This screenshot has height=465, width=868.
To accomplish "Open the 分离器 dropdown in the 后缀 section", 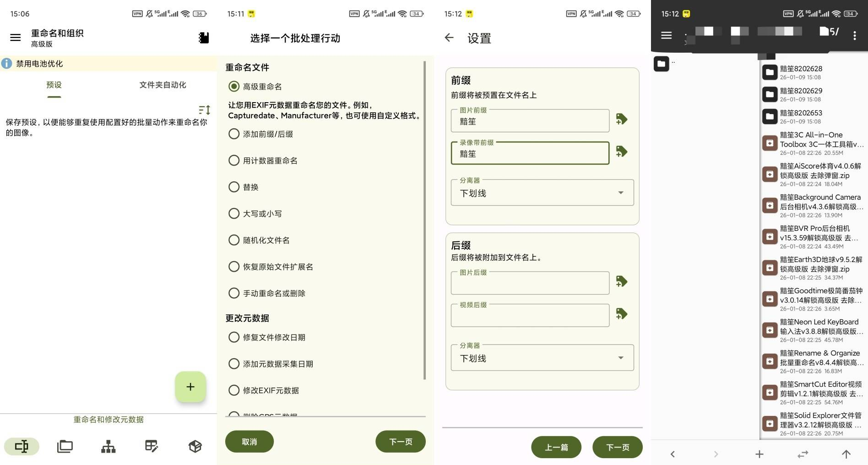I will point(542,358).
